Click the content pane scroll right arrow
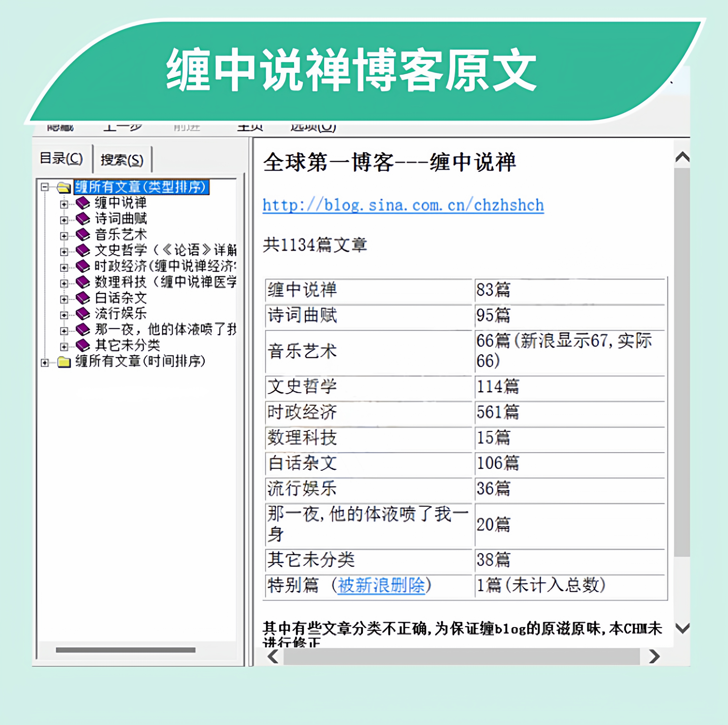 (x=654, y=656)
